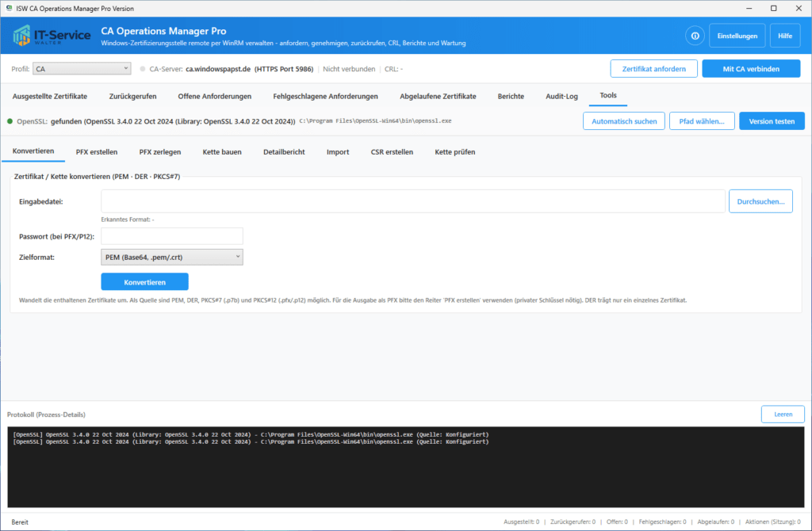Maximize the application window
Image resolution: width=812 pixels, height=531 pixels.
[x=774, y=8]
